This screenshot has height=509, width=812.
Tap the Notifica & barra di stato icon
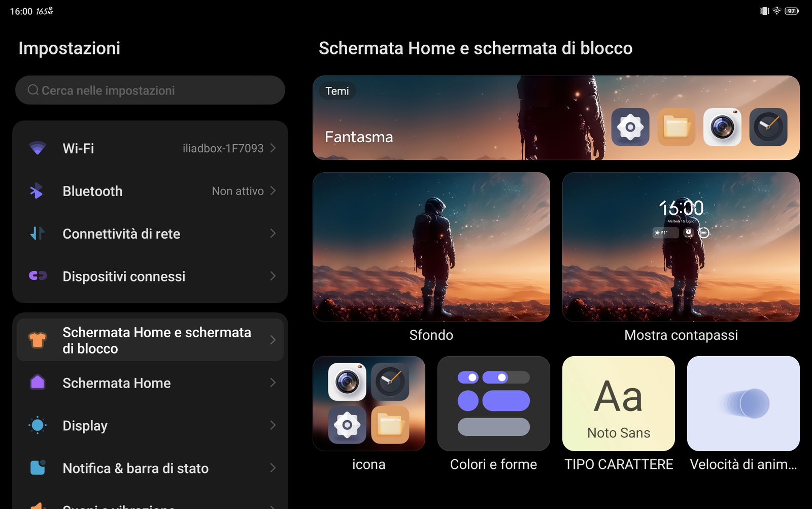point(38,467)
